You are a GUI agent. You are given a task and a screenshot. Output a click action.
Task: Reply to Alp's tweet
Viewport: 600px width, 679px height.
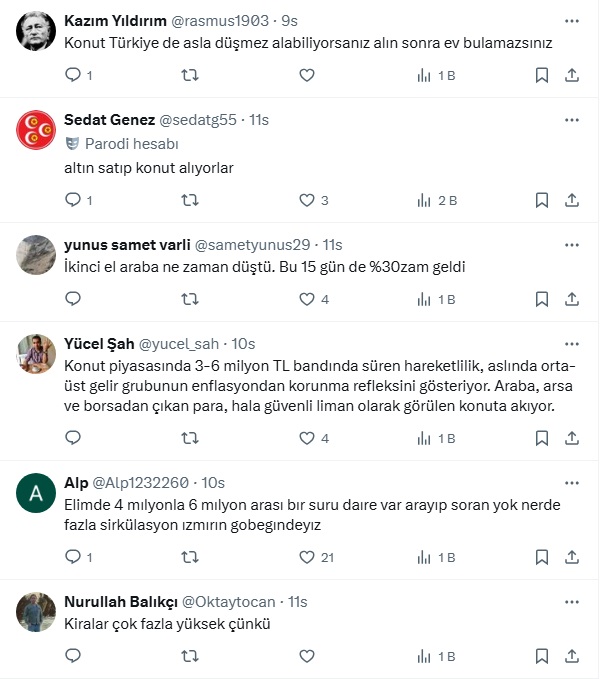[x=72, y=557]
